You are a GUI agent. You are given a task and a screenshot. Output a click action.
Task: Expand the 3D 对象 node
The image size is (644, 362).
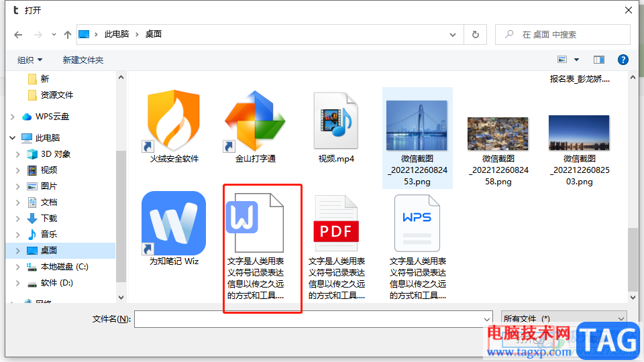click(x=17, y=154)
